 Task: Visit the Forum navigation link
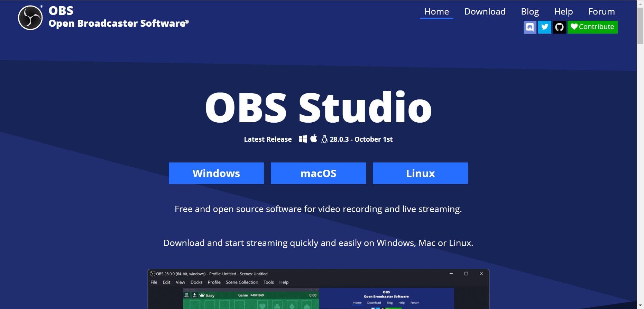tap(601, 12)
